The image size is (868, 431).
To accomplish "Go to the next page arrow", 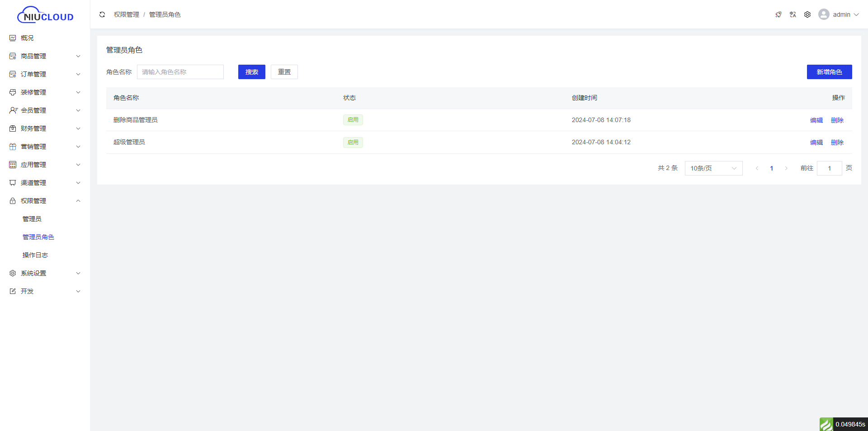I will (x=786, y=168).
